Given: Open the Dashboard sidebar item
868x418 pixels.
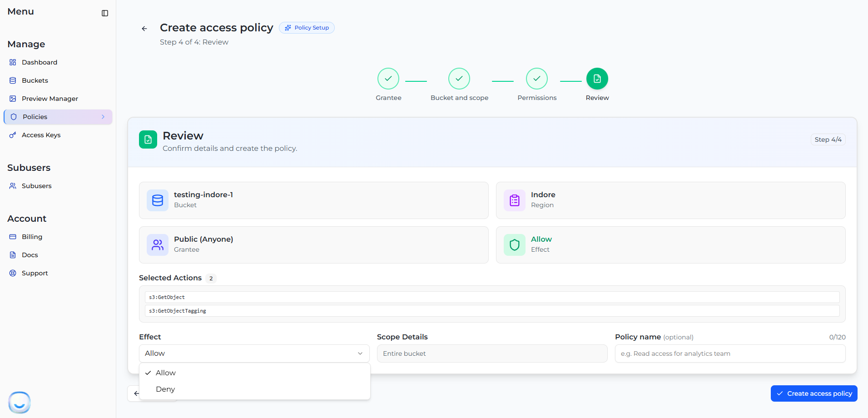Looking at the screenshot, I should coord(58,62).
